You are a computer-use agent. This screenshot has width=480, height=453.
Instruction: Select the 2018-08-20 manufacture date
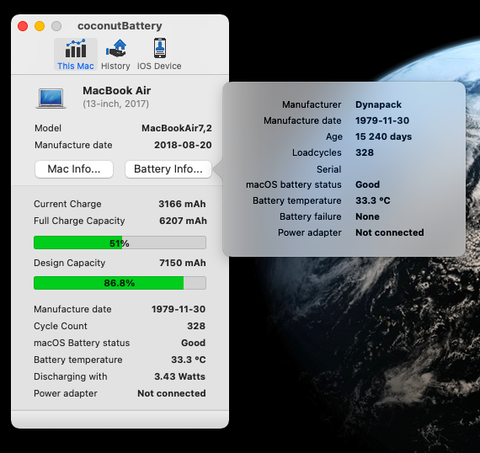click(x=183, y=145)
